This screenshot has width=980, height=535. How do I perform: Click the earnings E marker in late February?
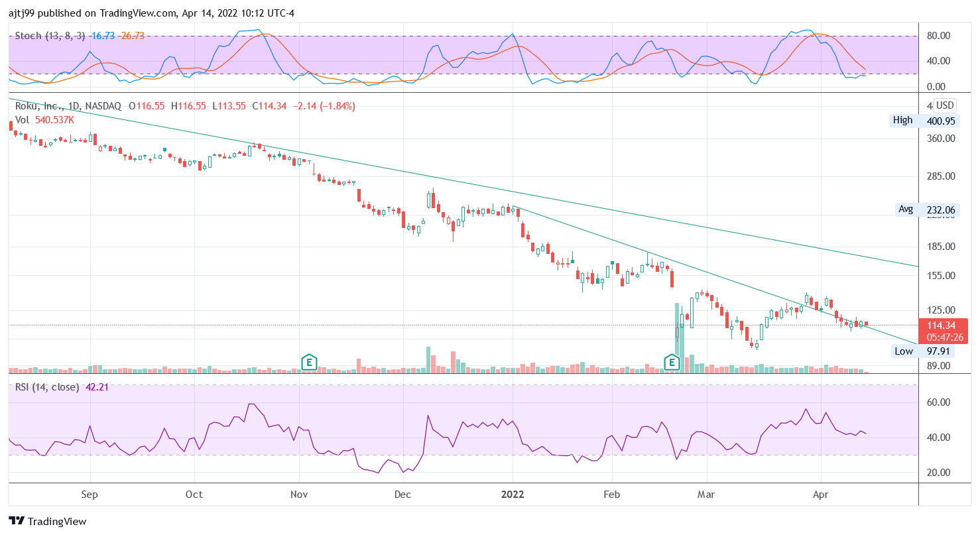672,362
